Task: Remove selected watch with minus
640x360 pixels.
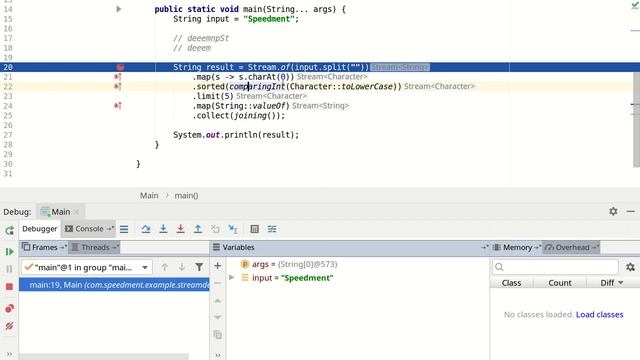Action: pos(218,283)
